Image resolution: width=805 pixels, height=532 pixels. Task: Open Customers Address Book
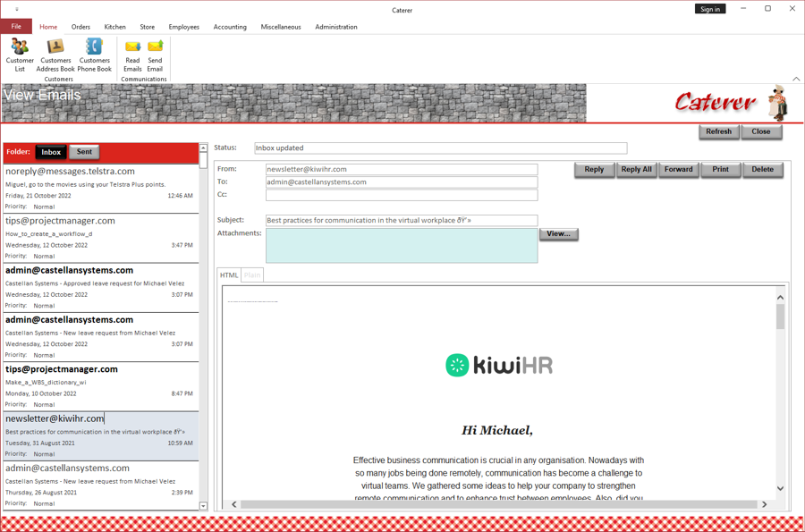click(x=55, y=55)
